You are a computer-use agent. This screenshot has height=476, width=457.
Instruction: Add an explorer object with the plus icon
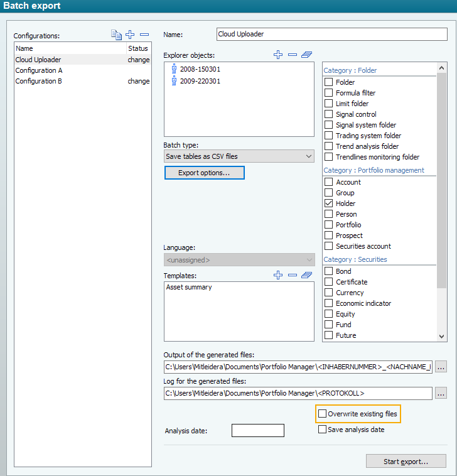coord(278,55)
